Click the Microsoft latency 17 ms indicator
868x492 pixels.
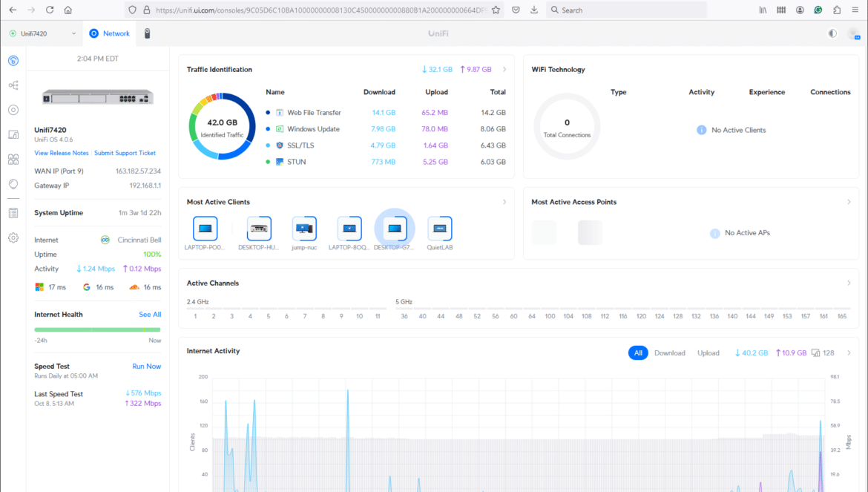tap(50, 287)
